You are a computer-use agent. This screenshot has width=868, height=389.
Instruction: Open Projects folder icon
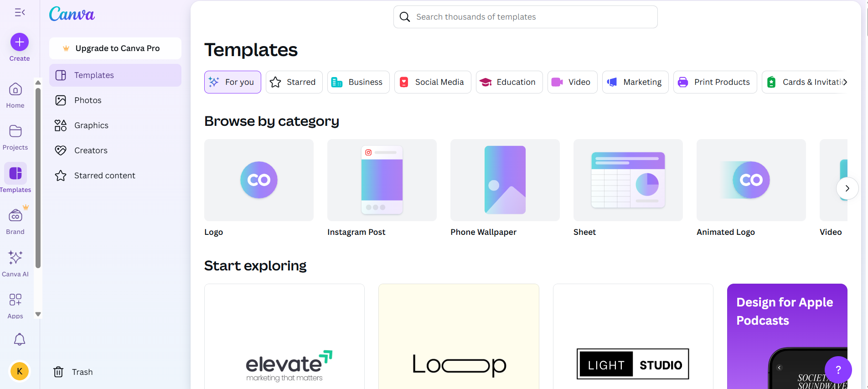coord(15,131)
